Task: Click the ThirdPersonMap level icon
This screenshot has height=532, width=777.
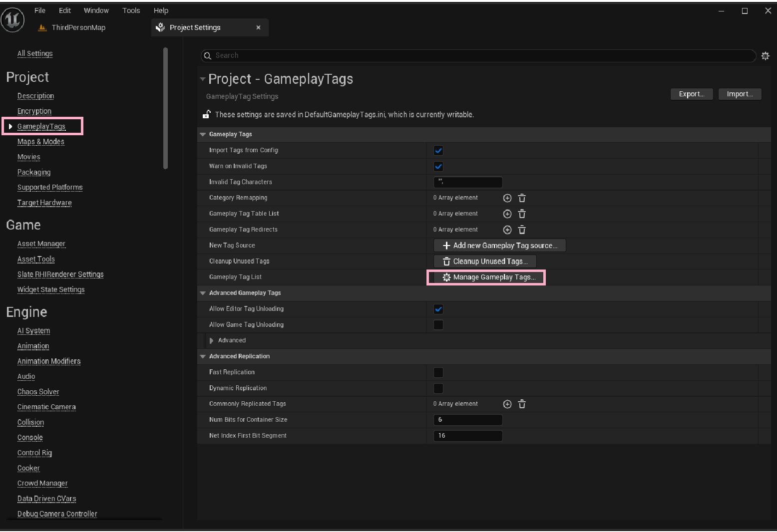Action: click(x=42, y=27)
